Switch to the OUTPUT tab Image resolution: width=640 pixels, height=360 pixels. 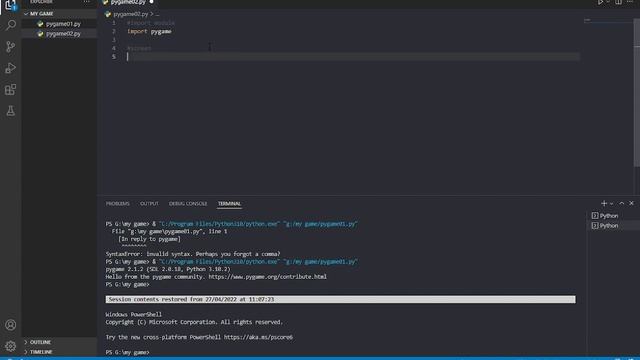click(x=149, y=204)
